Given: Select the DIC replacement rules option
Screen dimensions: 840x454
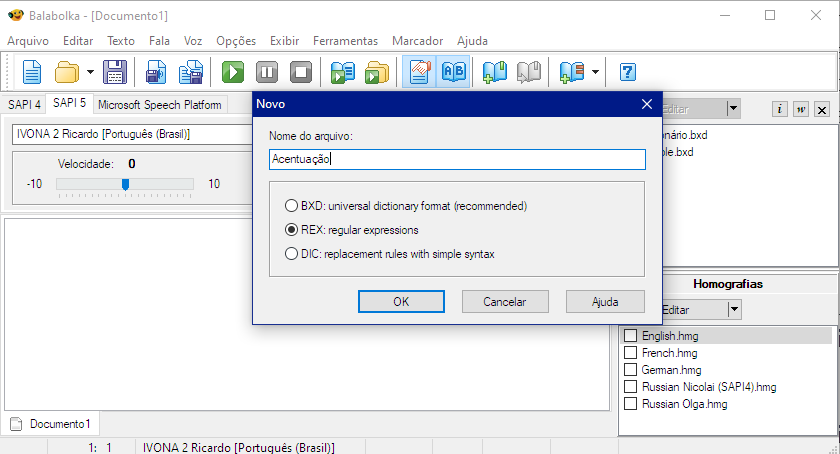Looking at the screenshot, I should pos(292,254).
